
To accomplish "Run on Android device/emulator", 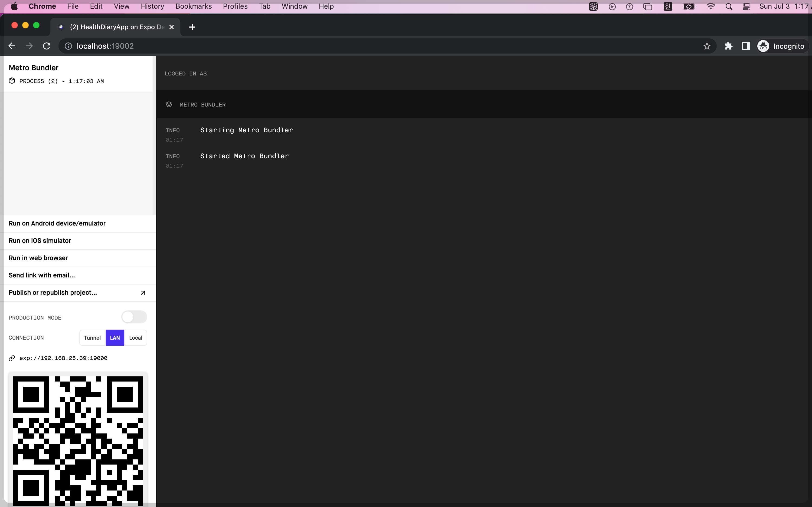I will 57,223.
